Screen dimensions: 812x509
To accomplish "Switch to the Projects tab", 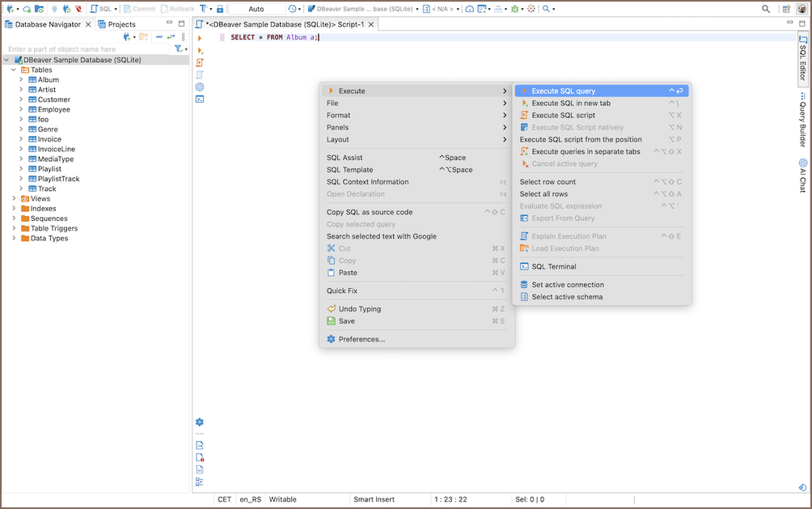I will pyautogui.click(x=116, y=24).
